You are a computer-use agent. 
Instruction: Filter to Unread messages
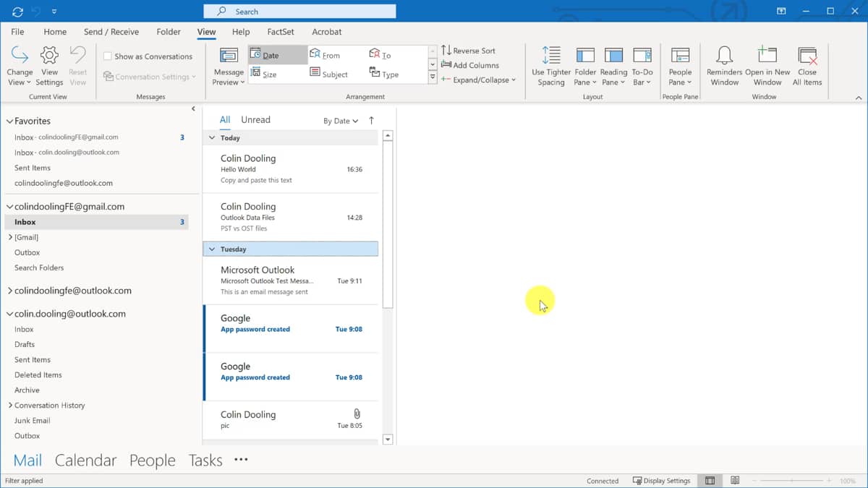(x=255, y=120)
